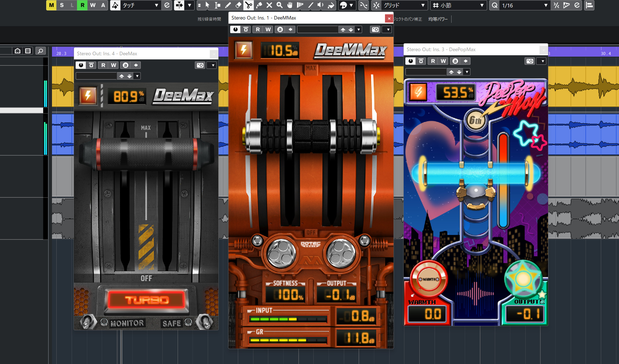619x364 pixels.
Task: Select the Range Selection tool
Action: 218,5
